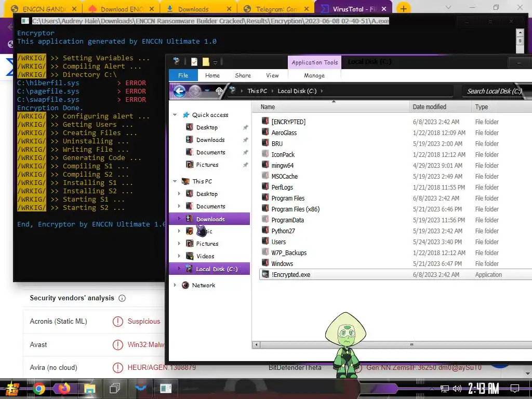Click the Quick Access Toolbar customize dropdown
Image resolution: width=532 pixels, height=399 pixels.
(x=215, y=62)
